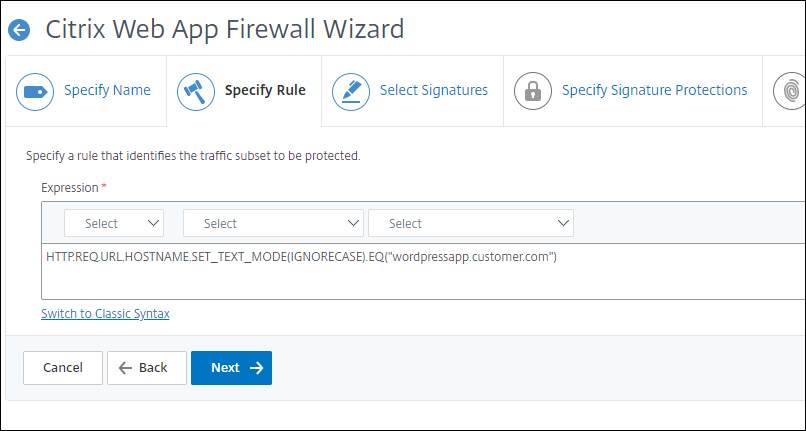Click the Signature Protections lock icon
Screen dimensions: 806x431
[x=533, y=91]
